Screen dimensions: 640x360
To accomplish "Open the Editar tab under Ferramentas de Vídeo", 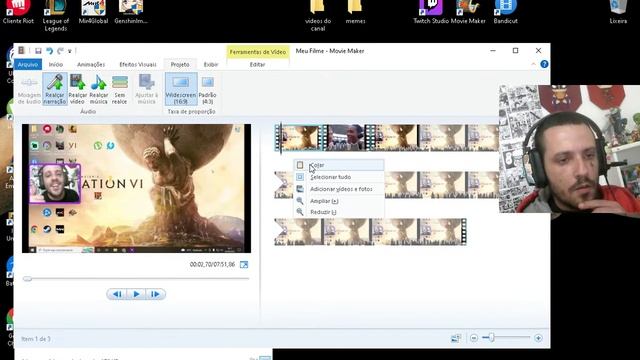I will tap(258, 64).
